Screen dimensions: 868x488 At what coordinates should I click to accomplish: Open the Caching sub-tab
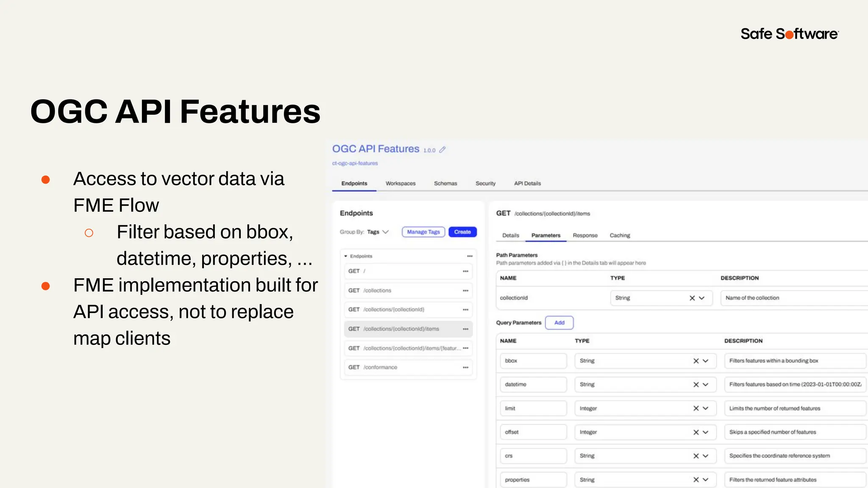(x=620, y=236)
